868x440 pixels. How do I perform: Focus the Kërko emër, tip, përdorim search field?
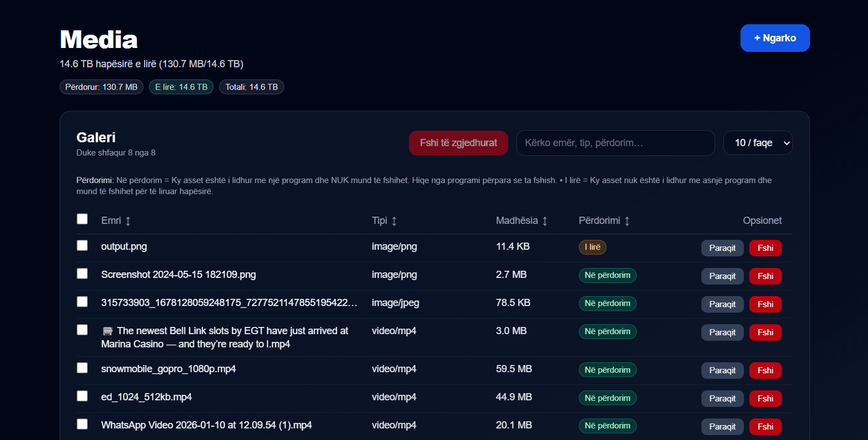(615, 143)
